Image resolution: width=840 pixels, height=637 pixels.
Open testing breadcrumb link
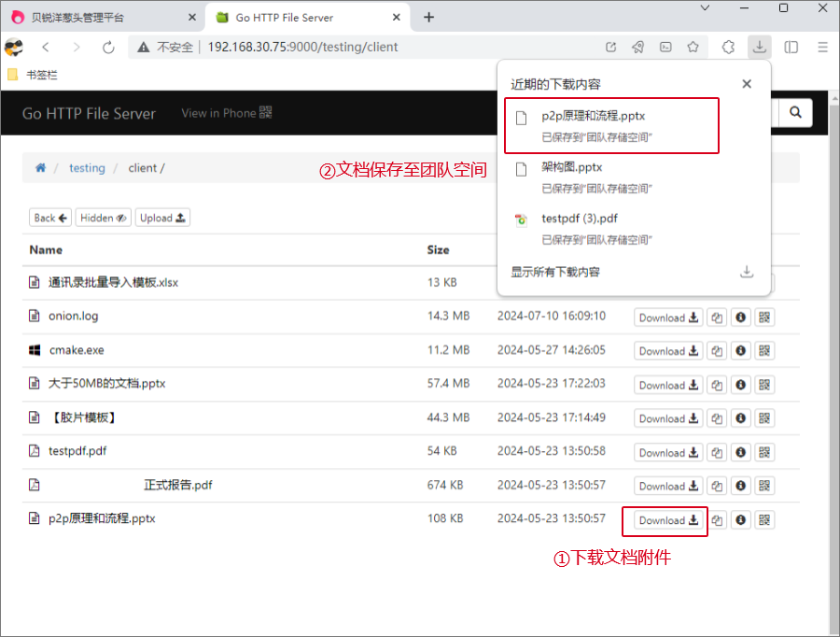[87, 168]
